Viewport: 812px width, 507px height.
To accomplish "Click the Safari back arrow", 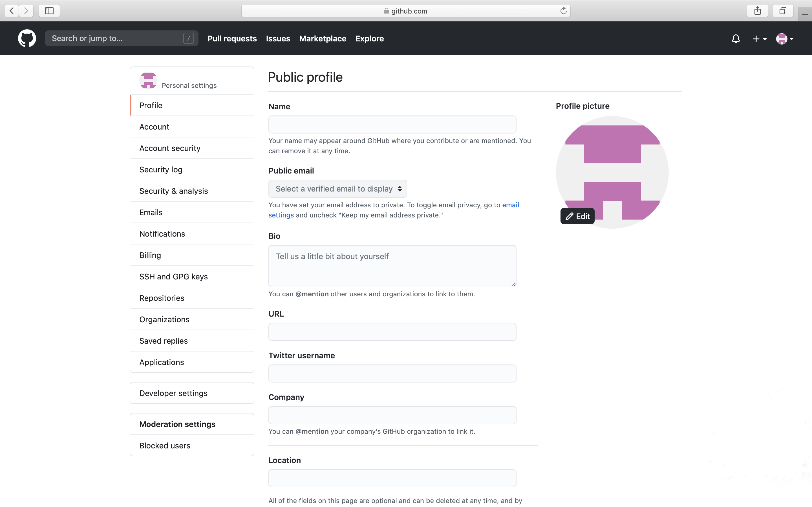I will [x=12, y=11].
